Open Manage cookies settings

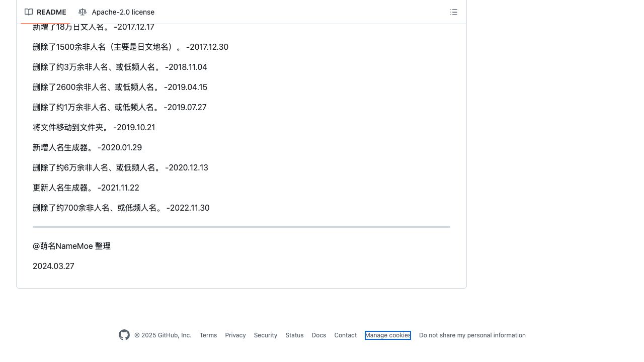[x=388, y=335]
